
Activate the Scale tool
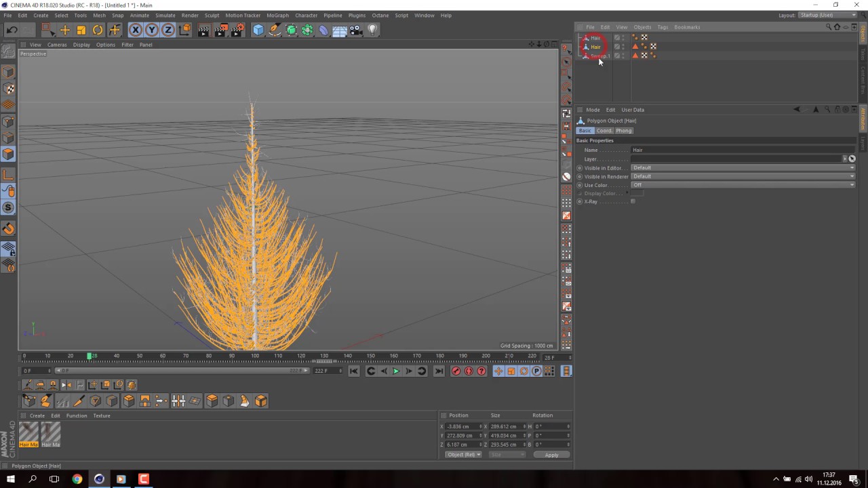click(x=81, y=30)
